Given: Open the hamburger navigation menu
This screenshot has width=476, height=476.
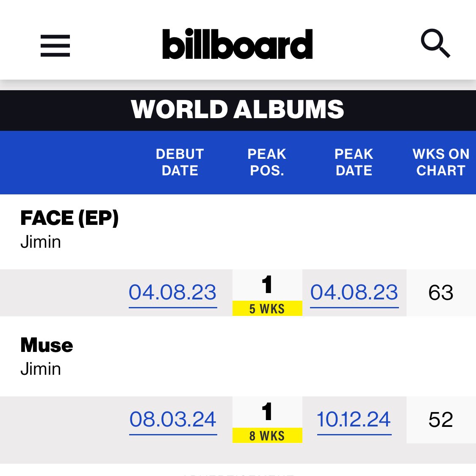Looking at the screenshot, I should tap(55, 46).
